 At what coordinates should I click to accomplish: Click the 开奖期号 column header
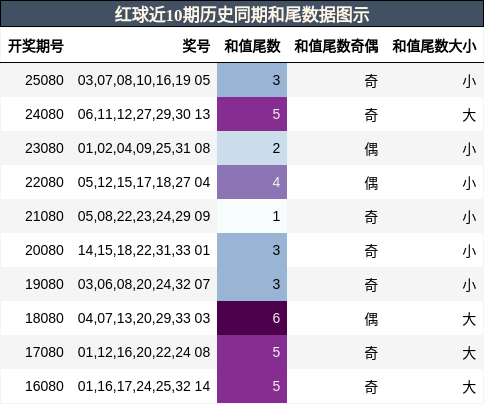36,46
